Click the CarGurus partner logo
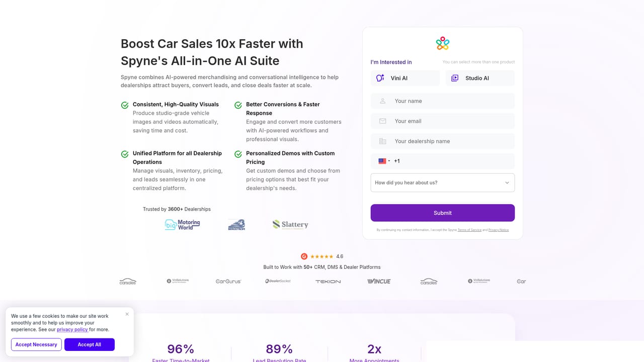This screenshot has width=644, height=362. (x=228, y=282)
